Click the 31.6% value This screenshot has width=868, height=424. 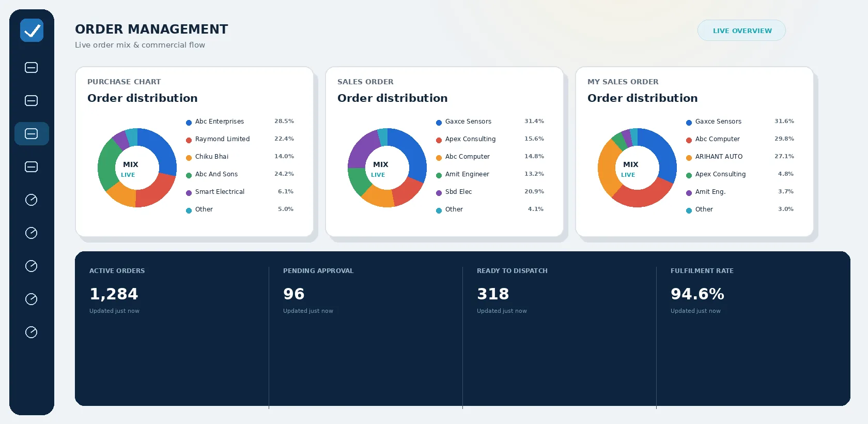[784, 122]
